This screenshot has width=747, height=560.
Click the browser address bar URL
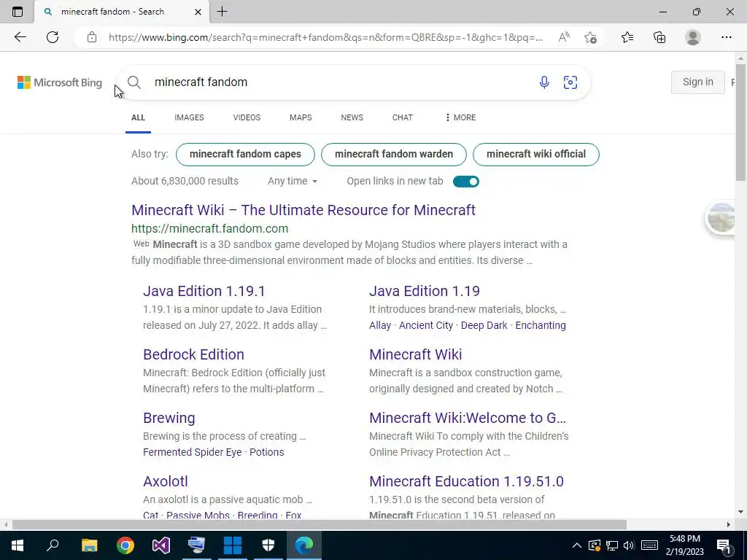tap(325, 37)
